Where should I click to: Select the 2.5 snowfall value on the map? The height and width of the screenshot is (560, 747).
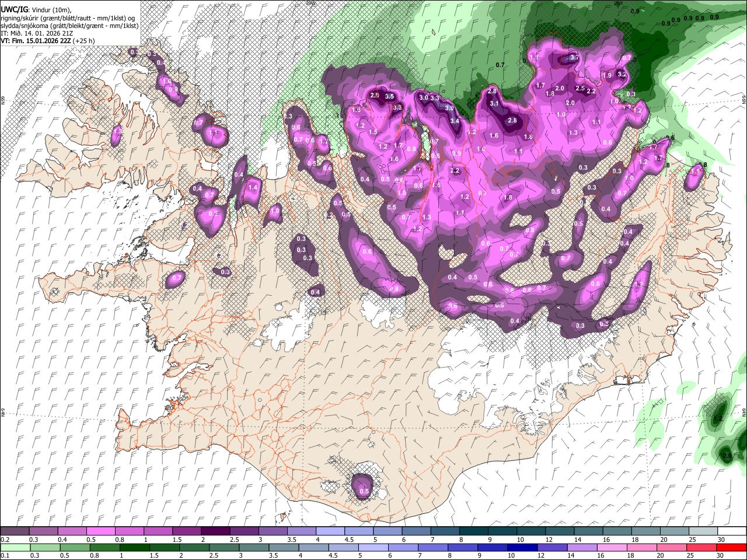(x=580, y=88)
